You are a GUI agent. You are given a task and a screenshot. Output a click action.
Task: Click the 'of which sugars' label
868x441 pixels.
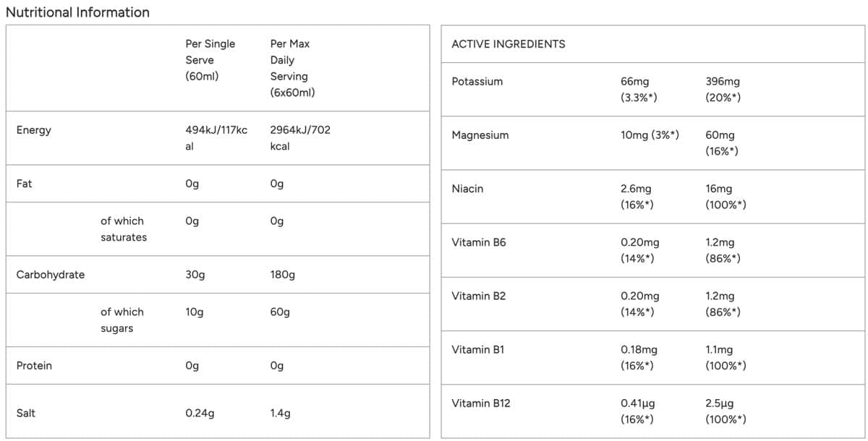tap(122, 320)
